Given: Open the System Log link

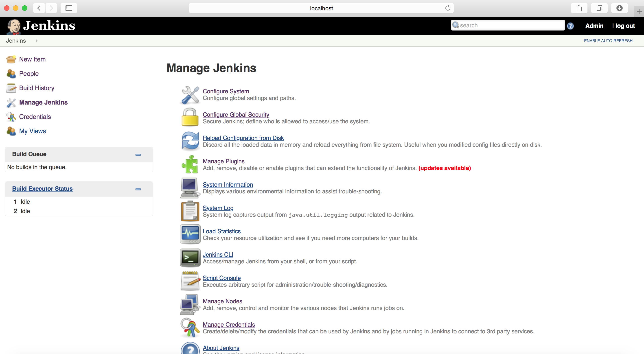Looking at the screenshot, I should pos(218,208).
